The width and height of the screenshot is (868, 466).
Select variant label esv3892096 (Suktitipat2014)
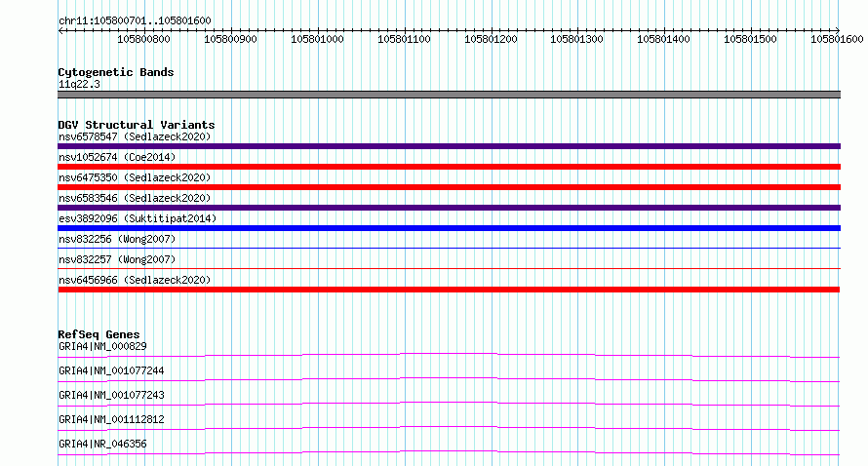click(x=138, y=218)
